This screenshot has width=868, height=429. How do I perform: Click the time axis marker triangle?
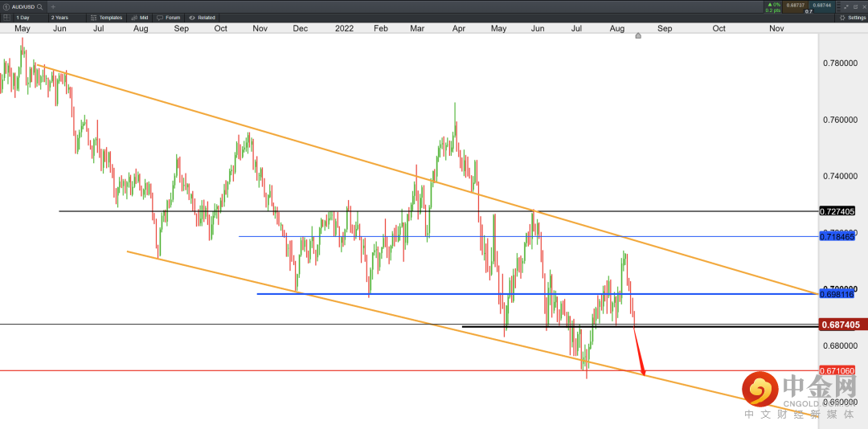pos(638,35)
